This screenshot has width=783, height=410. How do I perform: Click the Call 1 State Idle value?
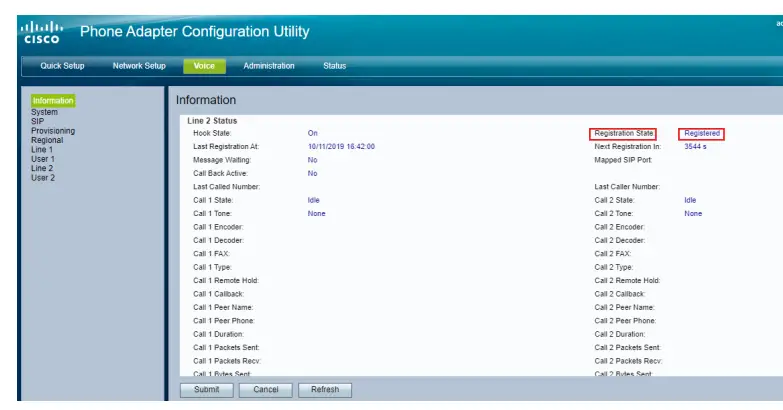314,200
